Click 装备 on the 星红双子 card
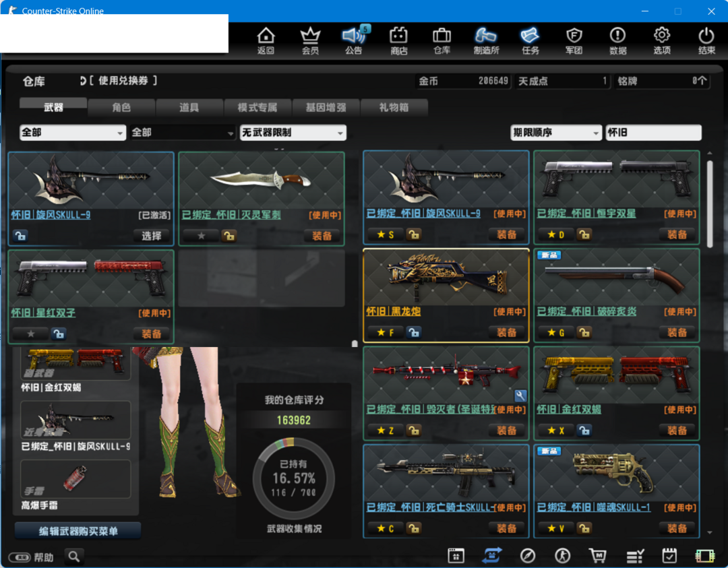728x568 pixels. 152,334
